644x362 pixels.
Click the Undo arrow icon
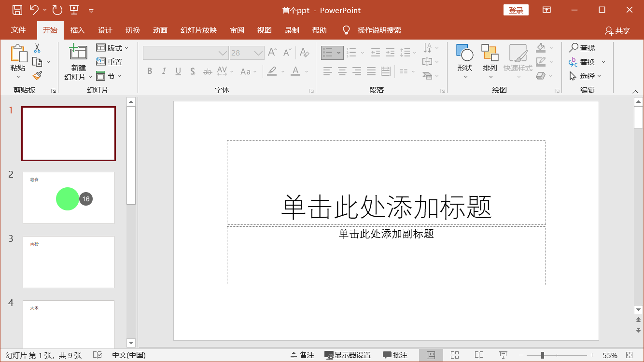click(x=34, y=10)
